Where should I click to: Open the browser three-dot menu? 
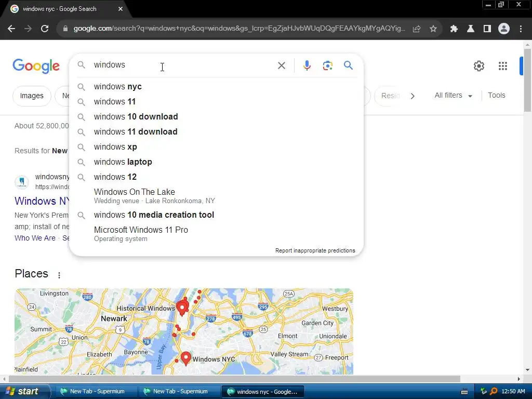coord(521,29)
